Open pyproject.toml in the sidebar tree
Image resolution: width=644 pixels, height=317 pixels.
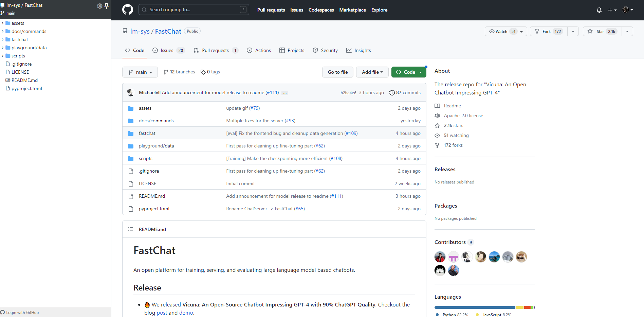(x=26, y=88)
